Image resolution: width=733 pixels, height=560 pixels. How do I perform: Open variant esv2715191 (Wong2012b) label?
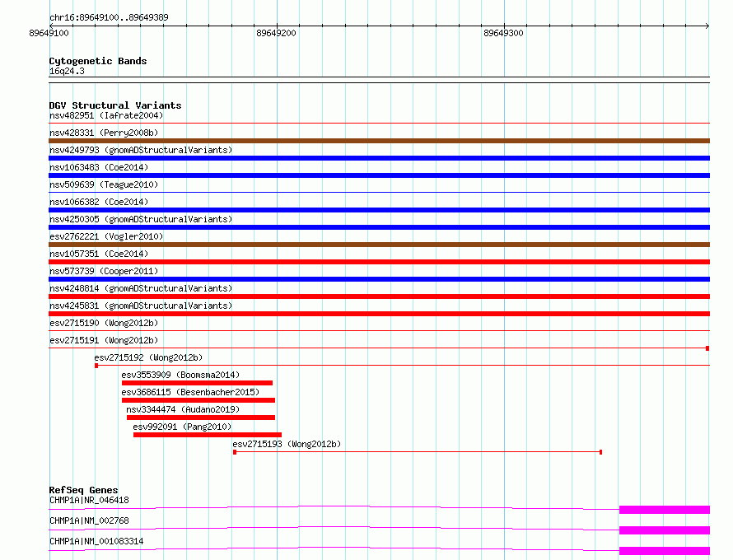tap(104, 340)
